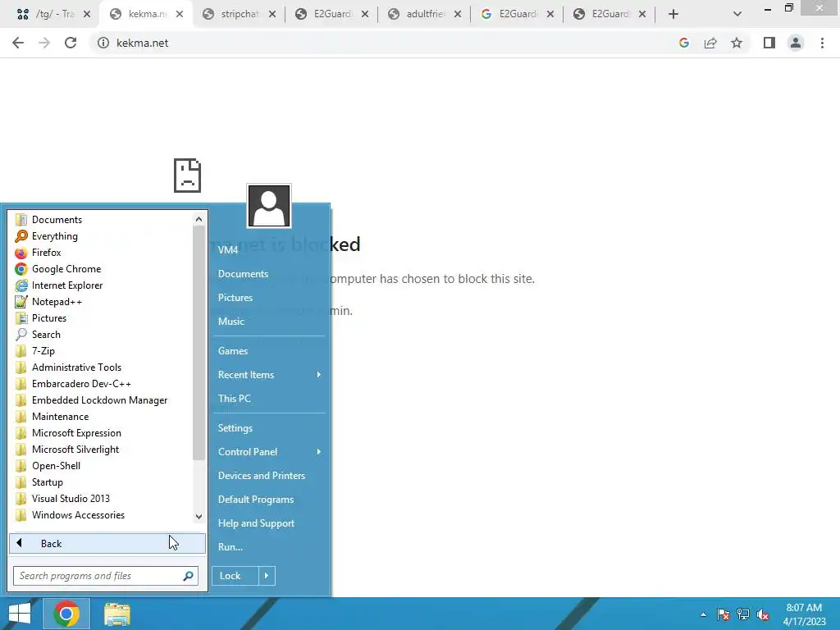Open Chrome three-dot menu
This screenshot has height=630, width=840.
(x=822, y=43)
